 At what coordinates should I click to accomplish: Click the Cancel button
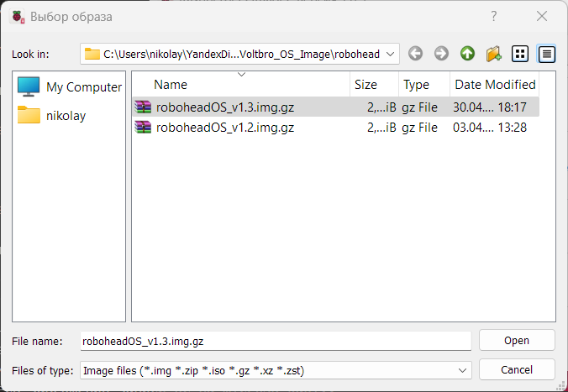tap(517, 369)
